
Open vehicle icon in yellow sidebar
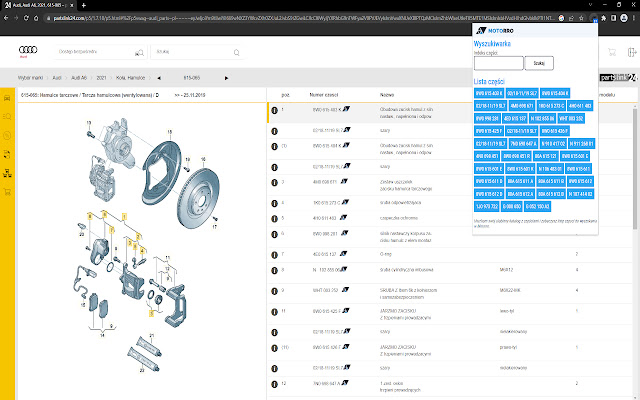[x=7, y=98]
